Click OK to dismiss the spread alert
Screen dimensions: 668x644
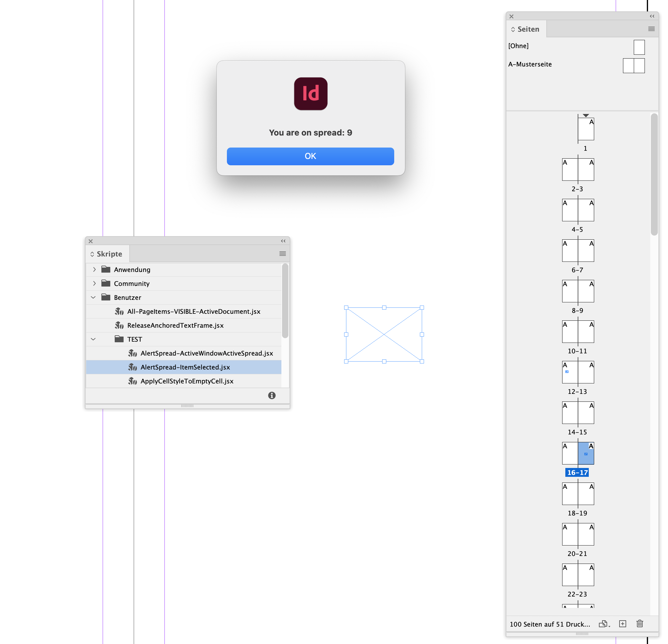point(311,156)
